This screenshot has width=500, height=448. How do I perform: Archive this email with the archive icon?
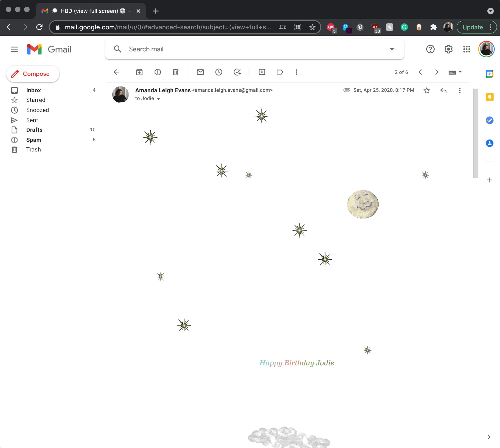pos(139,72)
